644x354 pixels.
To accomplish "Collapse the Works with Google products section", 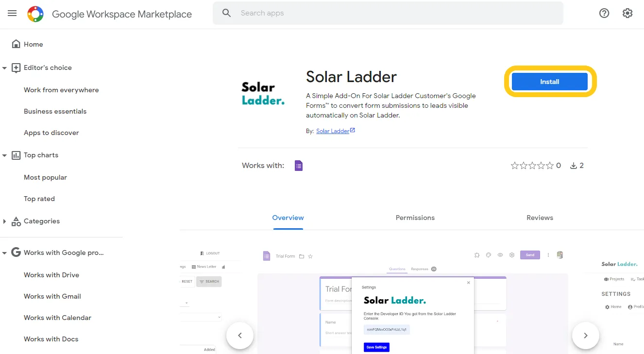I will [4, 253].
